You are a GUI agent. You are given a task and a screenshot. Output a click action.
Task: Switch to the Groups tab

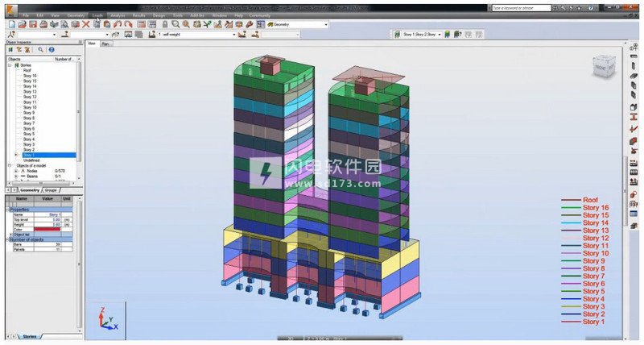[x=51, y=190]
